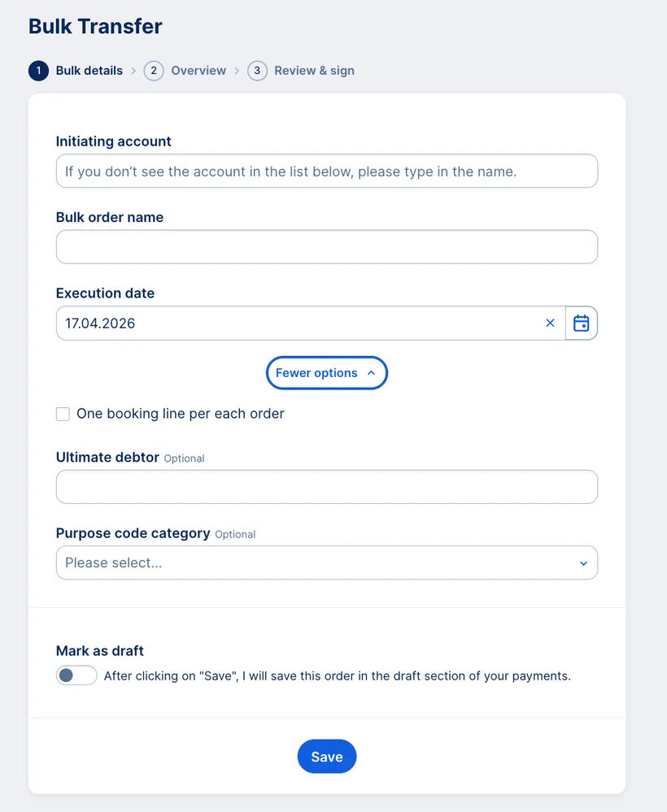The height and width of the screenshot is (812, 667).
Task: Uncheck one booking line per each order
Action: pyautogui.click(x=63, y=414)
